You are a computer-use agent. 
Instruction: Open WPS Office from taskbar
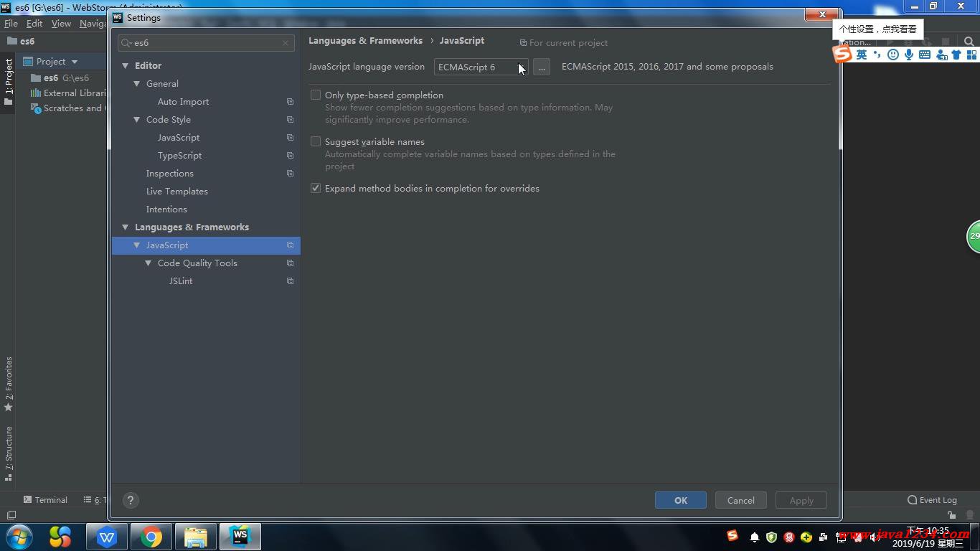[x=107, y=537]
